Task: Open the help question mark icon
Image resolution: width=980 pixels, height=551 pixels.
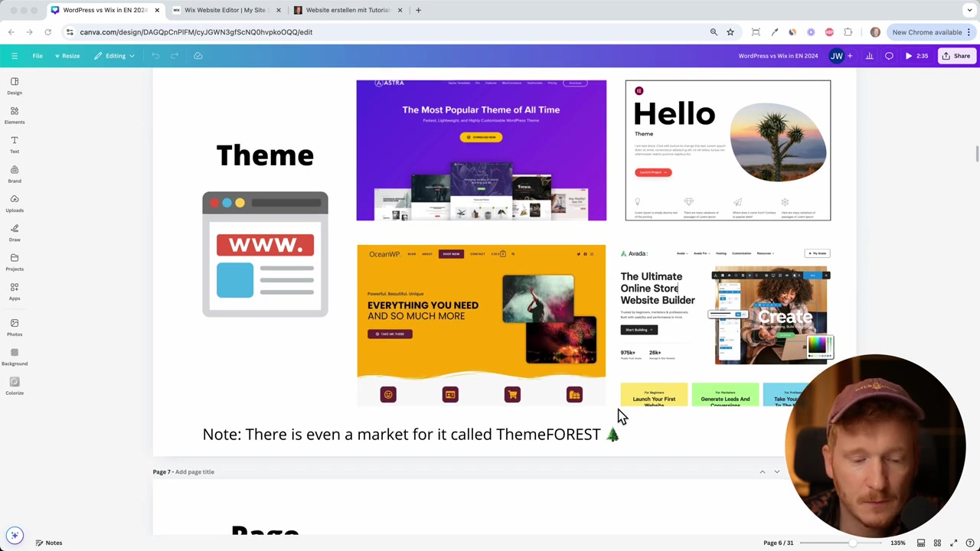Action: tap(969, 543)
